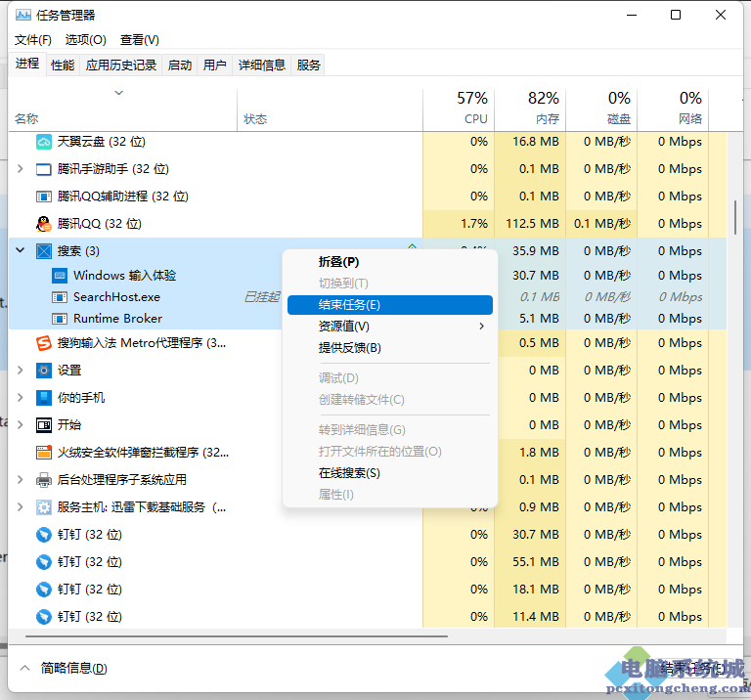The height and width of the screenshot is (700, 751).
Task: Sort by the 状态 column header
Action: 330,109
